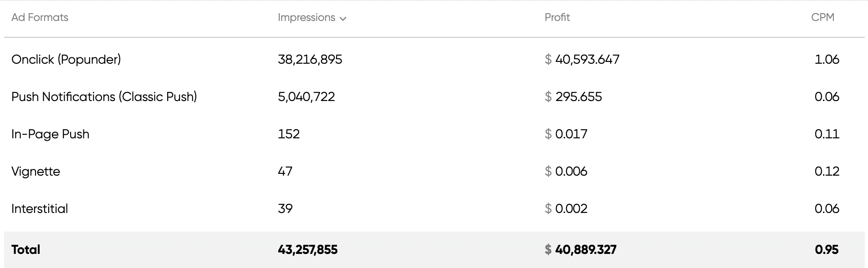Click the $295.655 profit value

click(x=573, y=96)
